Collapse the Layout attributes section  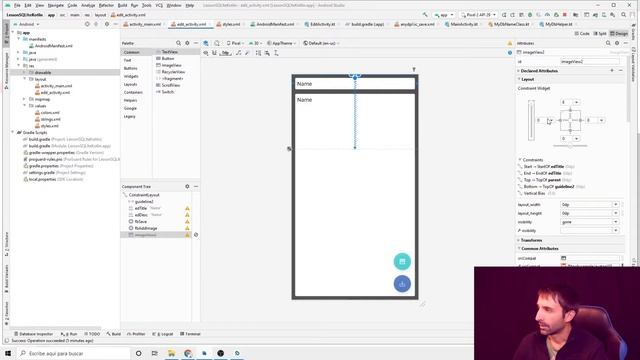click(x=519, y=79)
